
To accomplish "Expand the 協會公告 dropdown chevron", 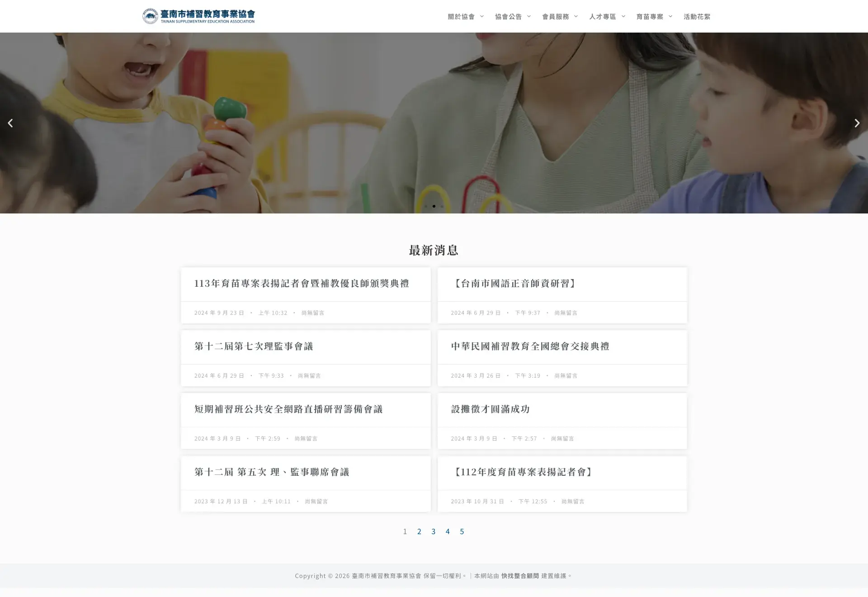I will 529,16.
